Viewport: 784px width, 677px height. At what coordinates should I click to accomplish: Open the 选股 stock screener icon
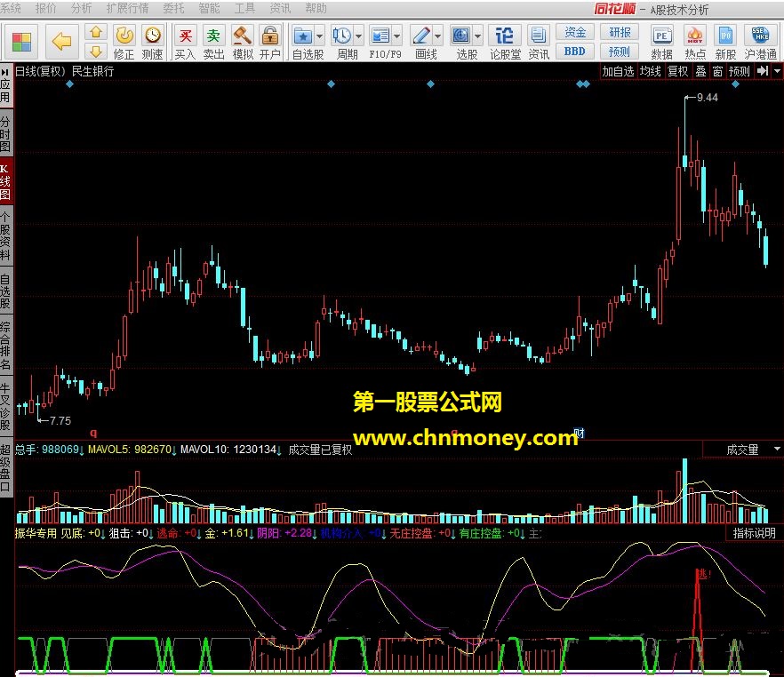[461, 36]
